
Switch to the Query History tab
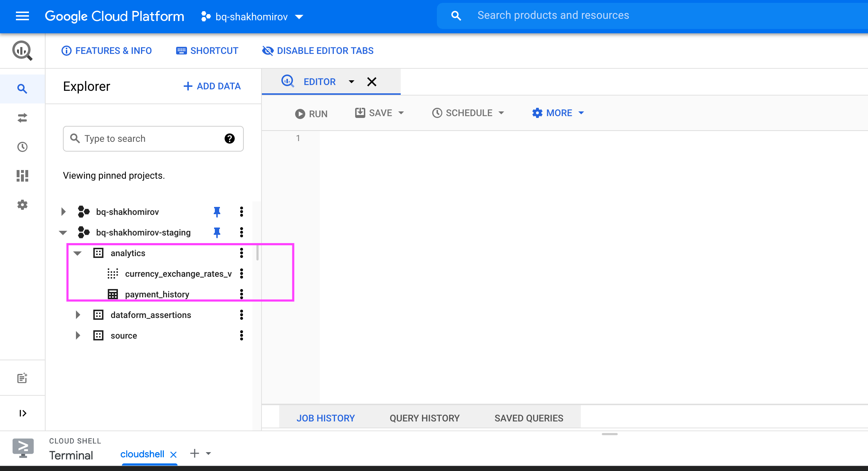tap(424, 418)
